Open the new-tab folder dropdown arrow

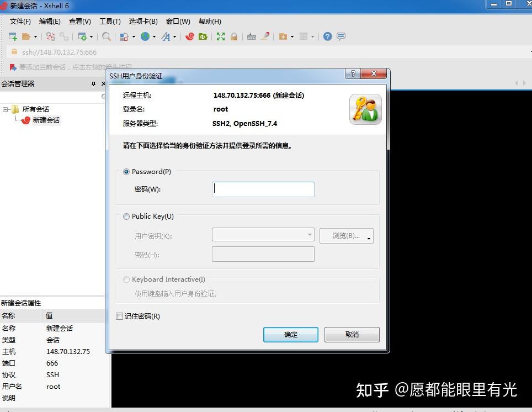point(292,36)
